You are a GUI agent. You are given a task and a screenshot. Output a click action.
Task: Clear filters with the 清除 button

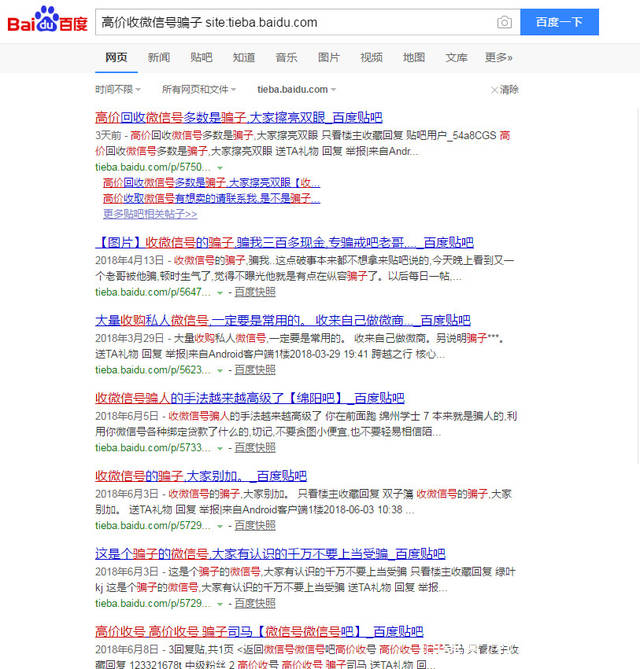coord(505,90)
